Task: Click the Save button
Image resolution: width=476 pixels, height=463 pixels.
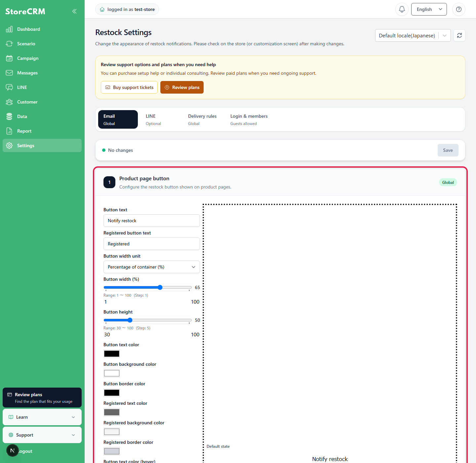Action: point(448,150)
